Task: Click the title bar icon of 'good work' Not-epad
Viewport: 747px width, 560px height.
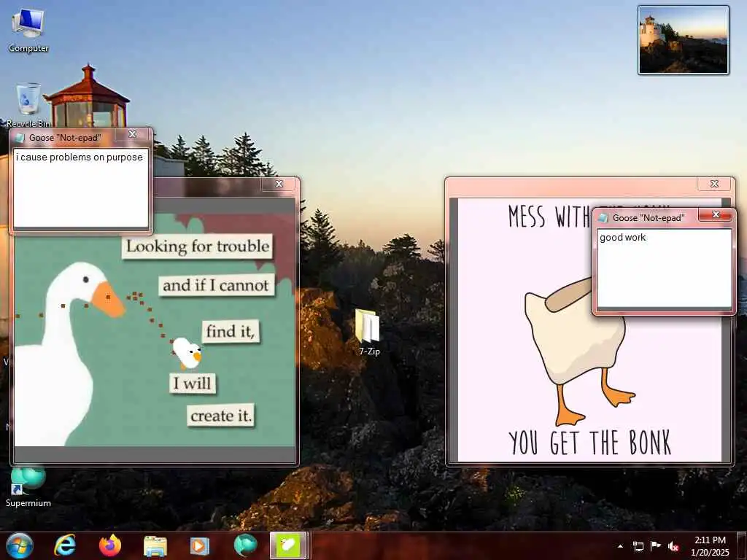Action: pyautogui.click(x=603, y=217)
